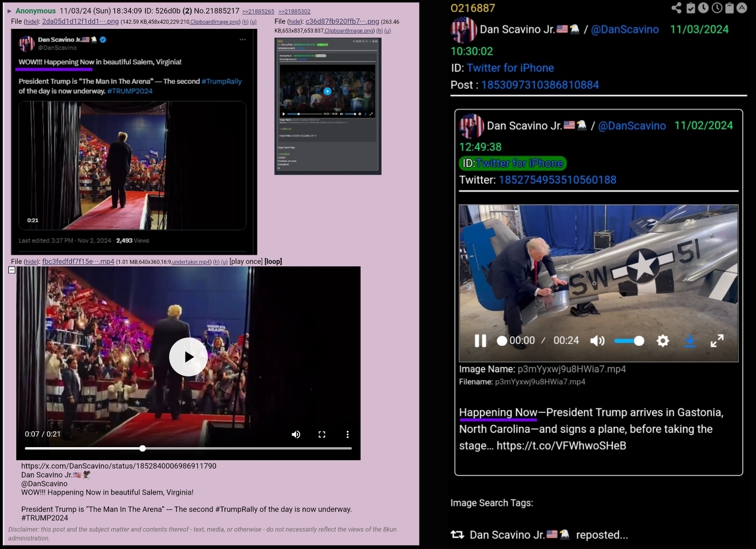Click the plane video progress dot at 00:00
Screen dimensions: 756x549
502,341
